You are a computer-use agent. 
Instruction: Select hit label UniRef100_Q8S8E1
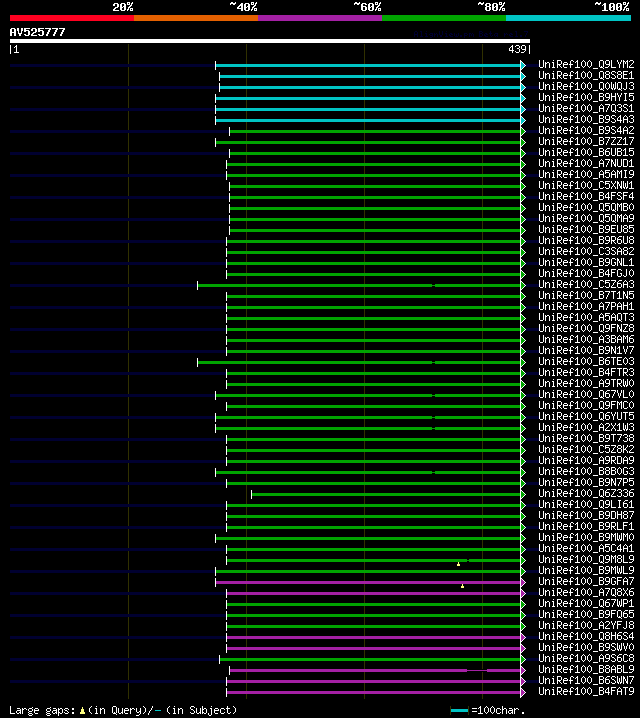(x=586, y=76)
